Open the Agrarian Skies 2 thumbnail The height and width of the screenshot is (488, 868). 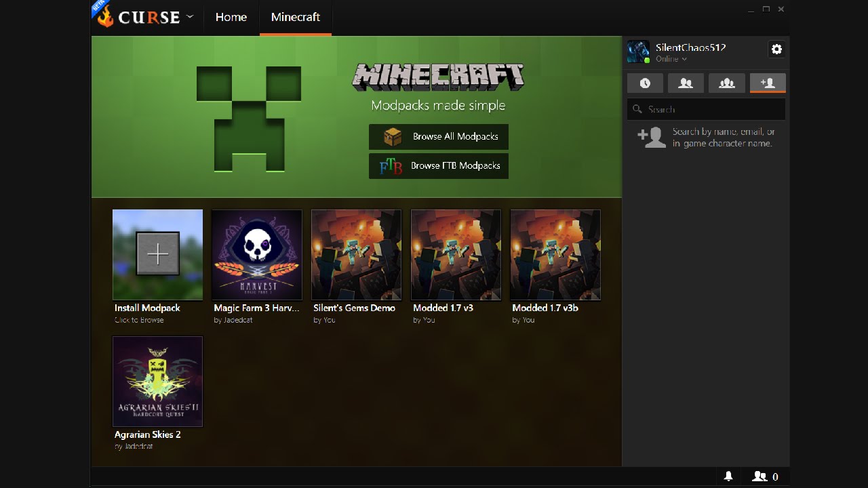click(157, 382)
